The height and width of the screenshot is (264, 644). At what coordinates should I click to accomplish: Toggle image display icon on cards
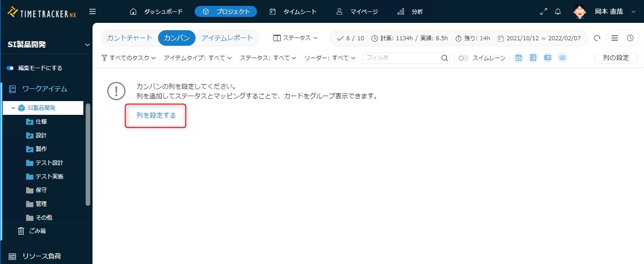point(548,58)
